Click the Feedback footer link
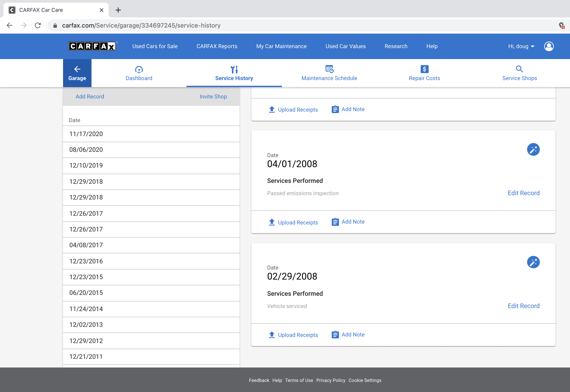Viewport: 570px width, 392px height. coord(259,380)
